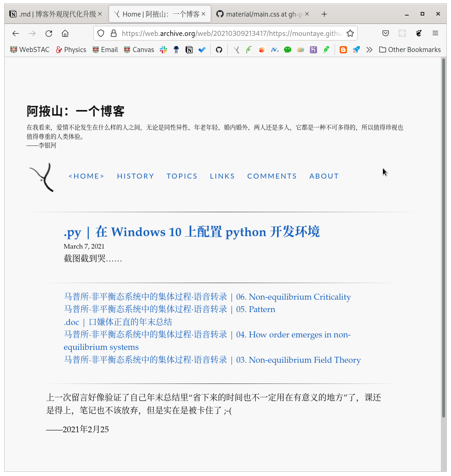
Task: Open the Notion bookmark icon
Action: [x=189, y=50]
